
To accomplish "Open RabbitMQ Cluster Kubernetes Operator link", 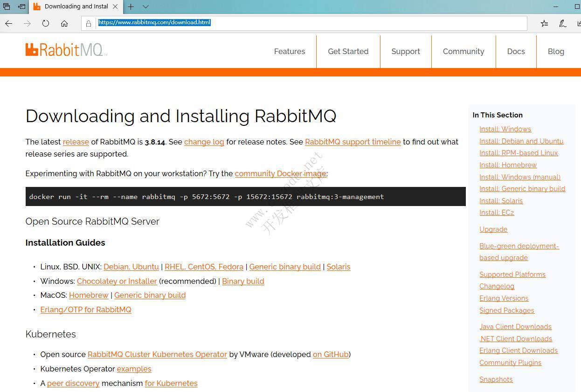I will coord(157,354).
